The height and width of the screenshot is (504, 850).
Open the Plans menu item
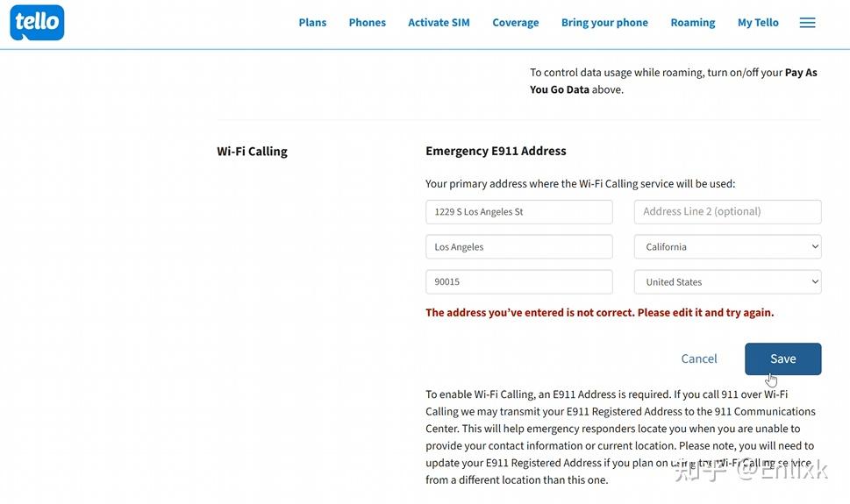click(x=312, y=23)
